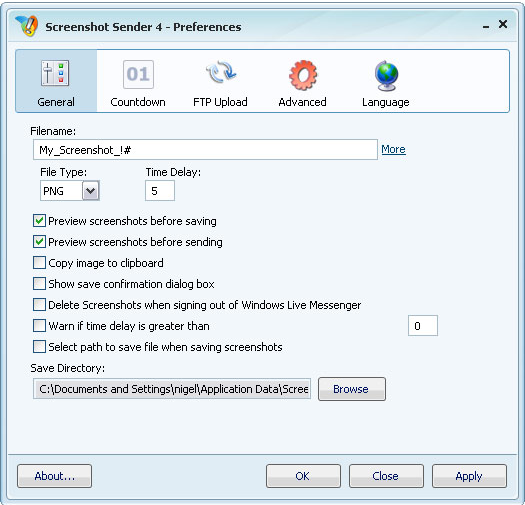The width and height of the screenshot is (525, 505).
Task: Close the Preferences window with X
Action: (503, 24)
